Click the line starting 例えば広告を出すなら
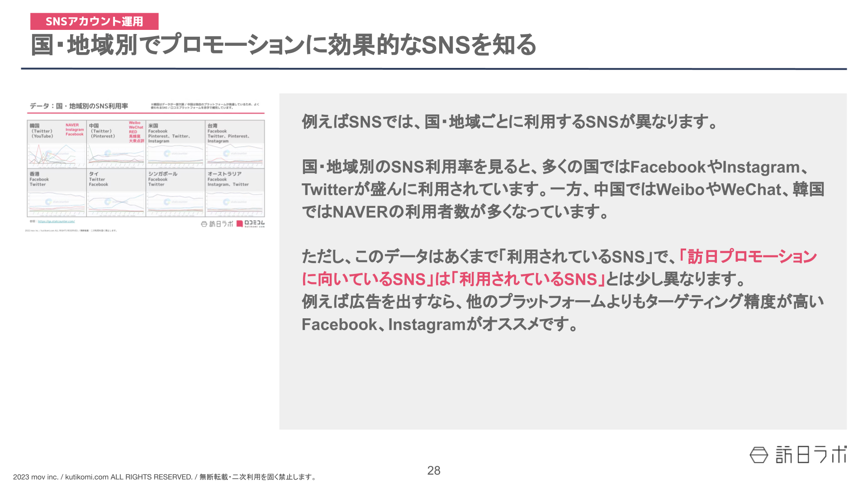This screenshot has width=868, height=489. click(x=563, y=302)
